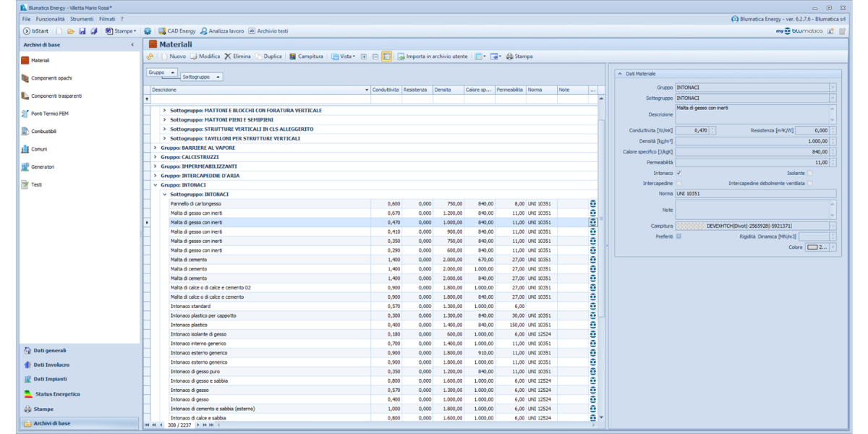This screenshot has width=868, height=434.
Task: Open Campitura from the Materiali toolbar
Action: click(x=306, y=56)
